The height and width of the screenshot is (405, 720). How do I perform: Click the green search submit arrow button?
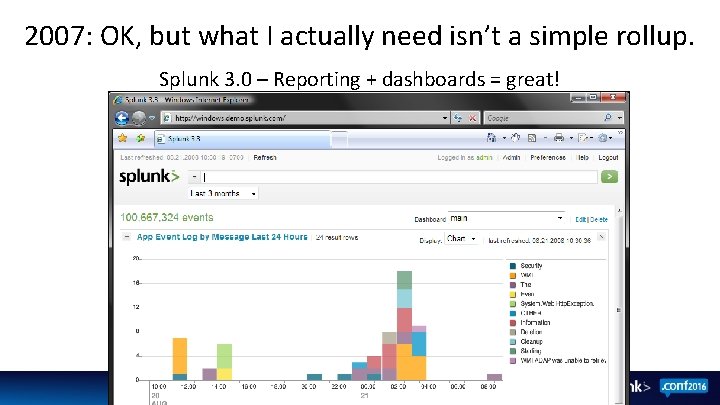click(609, 177)
